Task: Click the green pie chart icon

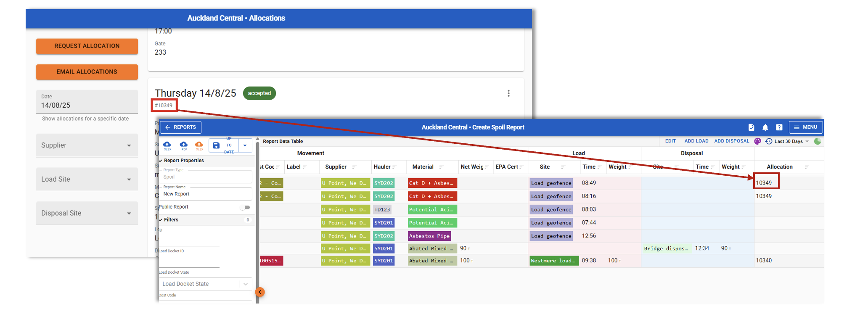Action: (817, 141)
